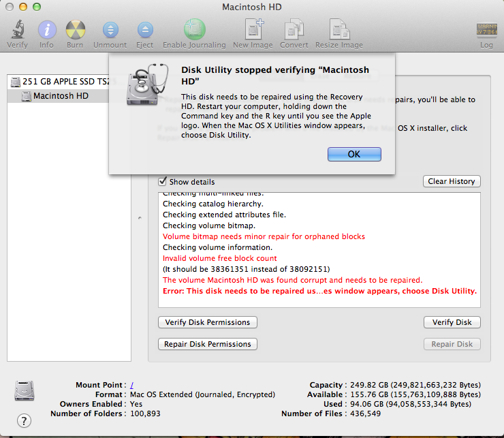Viewport: 504px width, 438px height.
Task: Click the Number of Files value 436,549
Action: (x=365, y=413)
